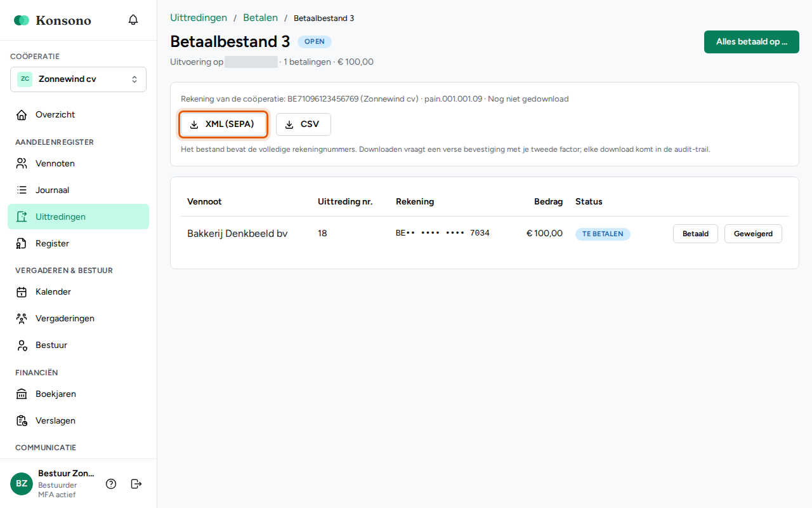This screenshot has width=812, height=508.
Task: Select the Register sidebar item
Action: pyautogui.click(x=78, y=244)
